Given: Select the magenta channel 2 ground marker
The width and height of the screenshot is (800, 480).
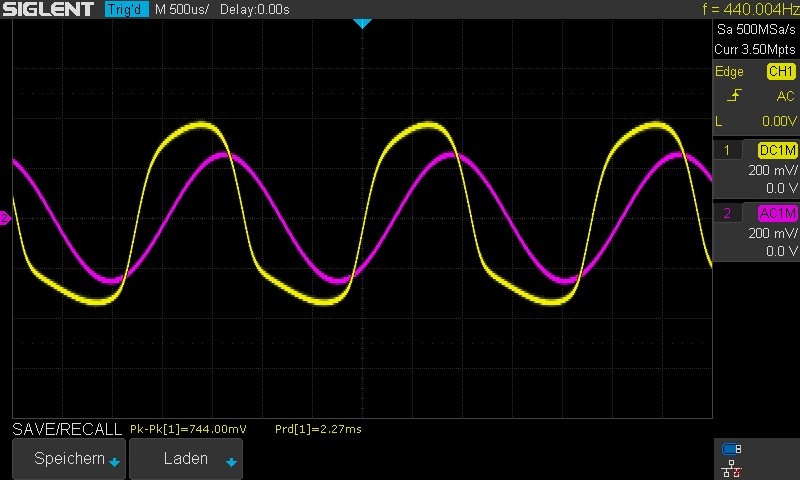Looking at the screenshot, I should [x=5, y=218].
